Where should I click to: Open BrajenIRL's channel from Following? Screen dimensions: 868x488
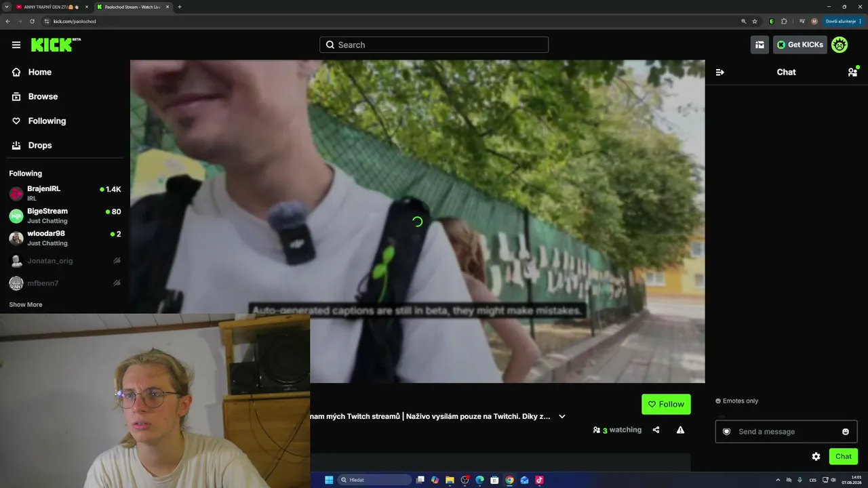(65, 193)
